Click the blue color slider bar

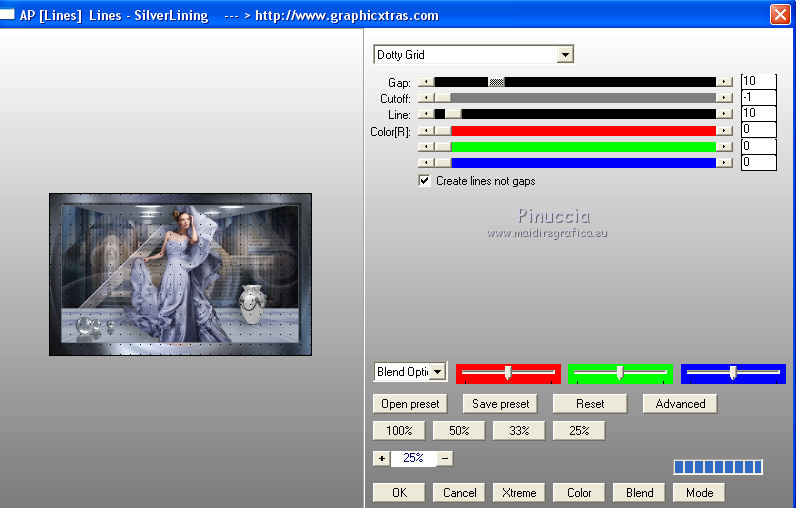coord(575,162)
